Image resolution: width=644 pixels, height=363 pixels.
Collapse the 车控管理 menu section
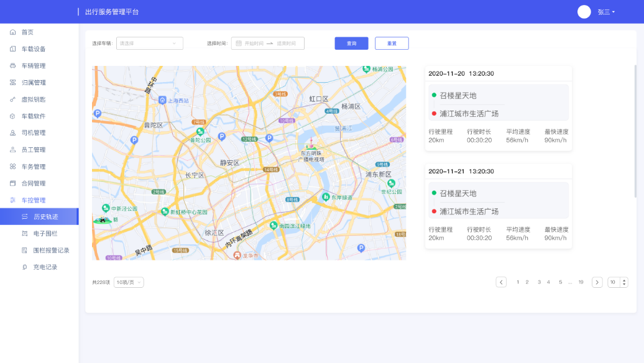click(39, 200)
